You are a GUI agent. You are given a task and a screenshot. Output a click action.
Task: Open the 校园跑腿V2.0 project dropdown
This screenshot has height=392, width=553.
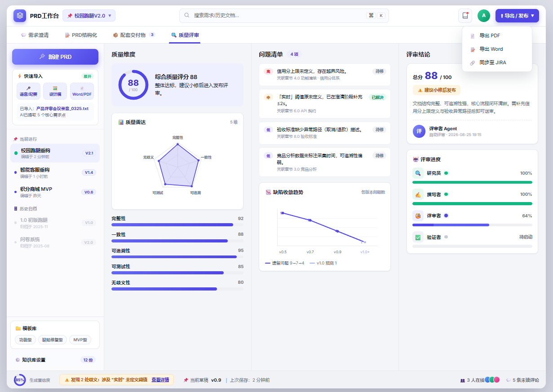89,16
